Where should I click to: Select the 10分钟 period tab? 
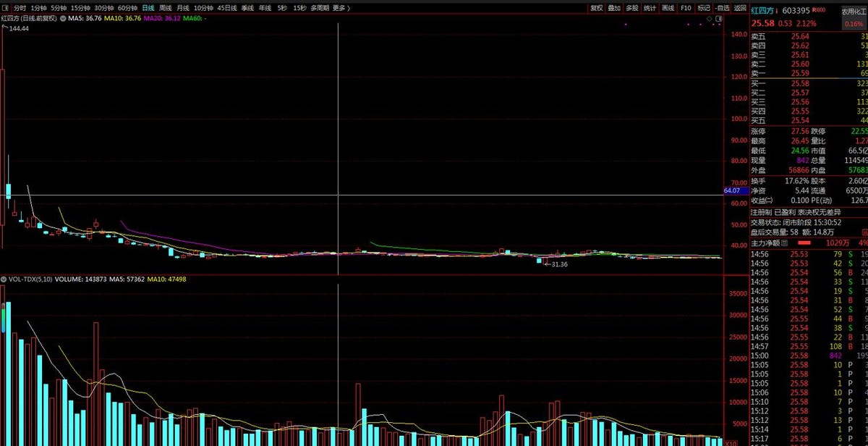click(203, 8)
